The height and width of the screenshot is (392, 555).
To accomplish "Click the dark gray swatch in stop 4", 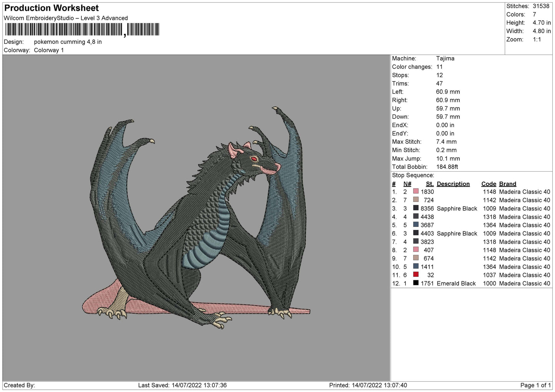I will click(x=416, y=217).
